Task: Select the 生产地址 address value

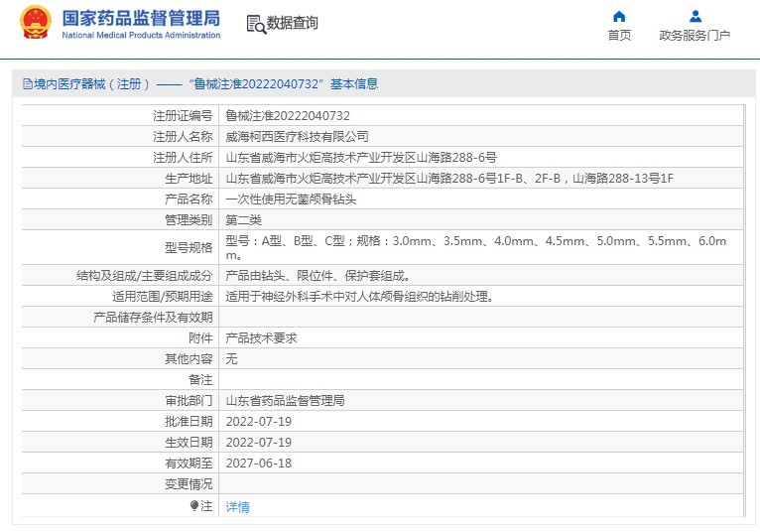Action: [449, 179]
